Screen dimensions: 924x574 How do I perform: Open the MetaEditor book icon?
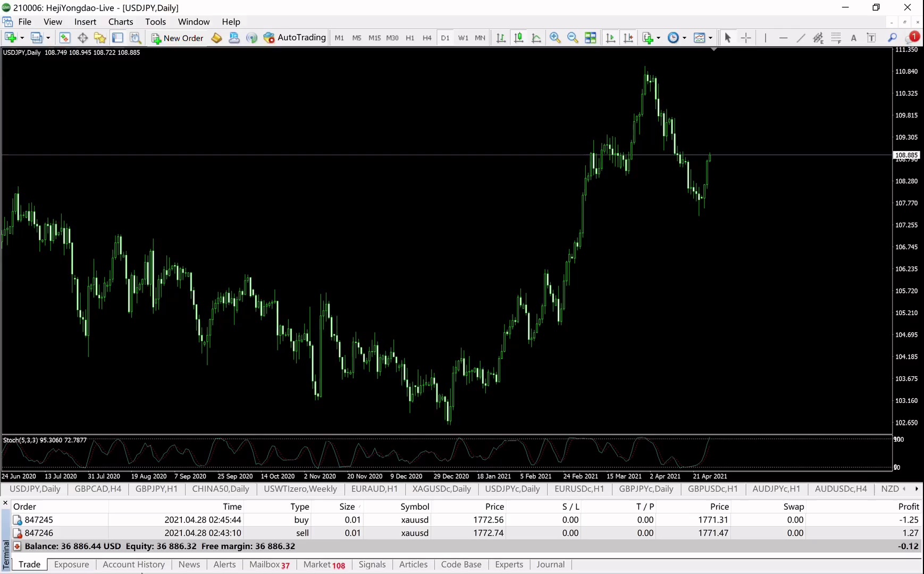(x=216, y=38)
